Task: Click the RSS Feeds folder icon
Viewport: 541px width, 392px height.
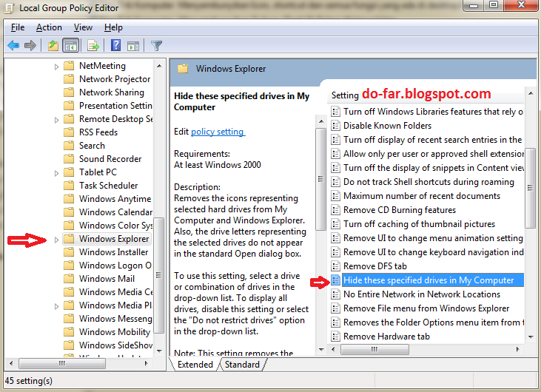Action: pyautogui.click(x=69, y=132)
